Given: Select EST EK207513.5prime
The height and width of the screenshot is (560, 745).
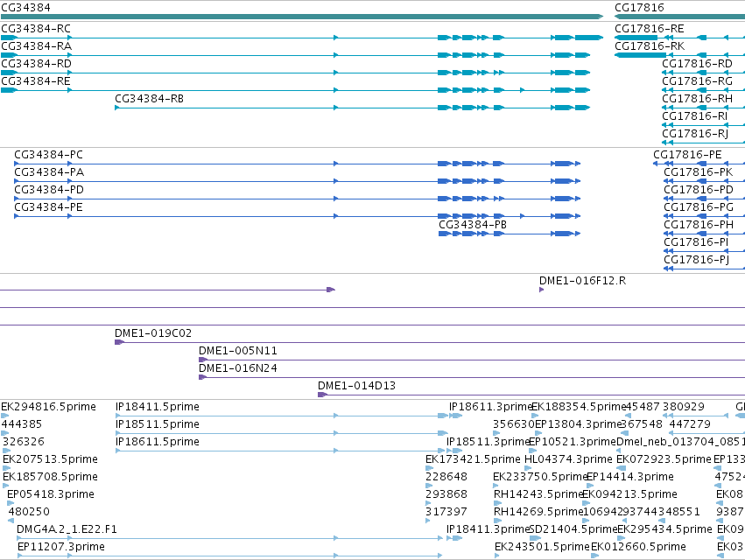Looking at the screenshot, I should tap(50, 459).
